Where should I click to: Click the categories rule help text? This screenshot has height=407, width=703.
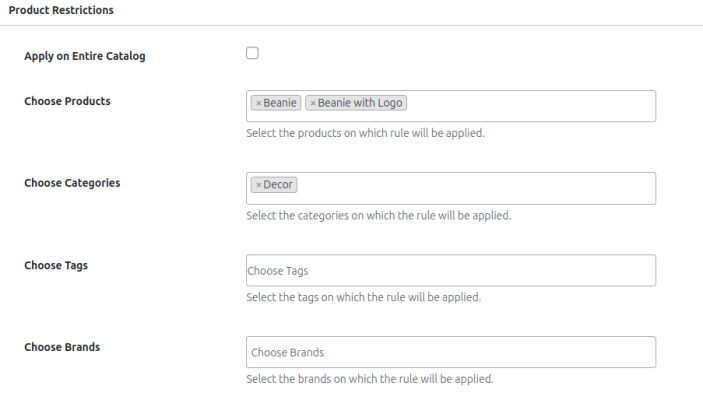pos(378,215)
